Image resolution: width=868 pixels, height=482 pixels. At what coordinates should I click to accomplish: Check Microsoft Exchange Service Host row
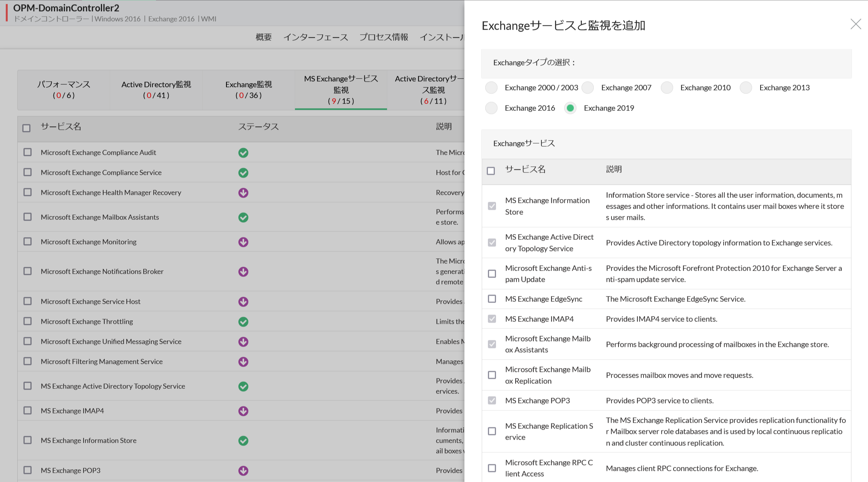pos(27,301)
